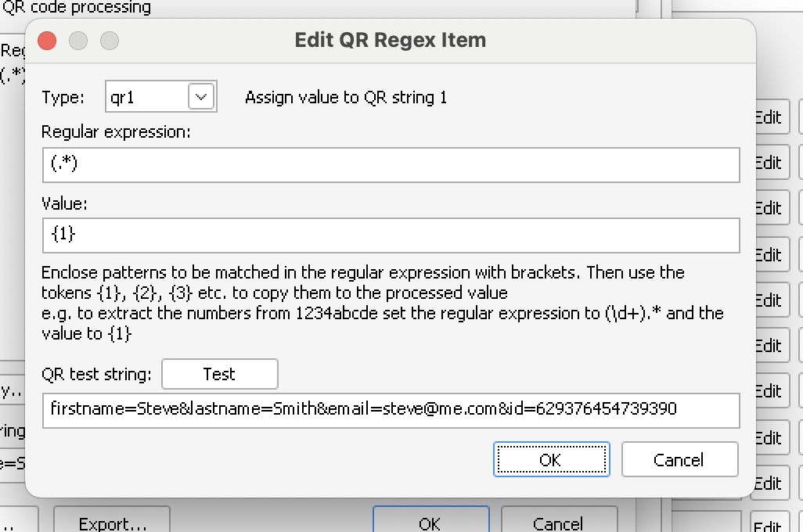803x532 pixels.
Task: Click the 'Assign value to QR string 1' text
Action: click(346, 98)
